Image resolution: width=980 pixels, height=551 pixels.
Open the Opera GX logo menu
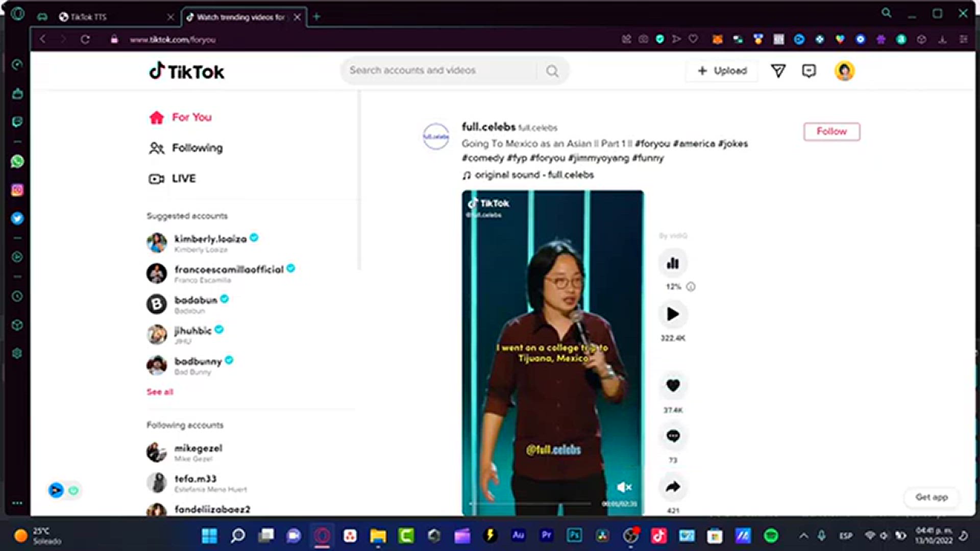[17, 14]
